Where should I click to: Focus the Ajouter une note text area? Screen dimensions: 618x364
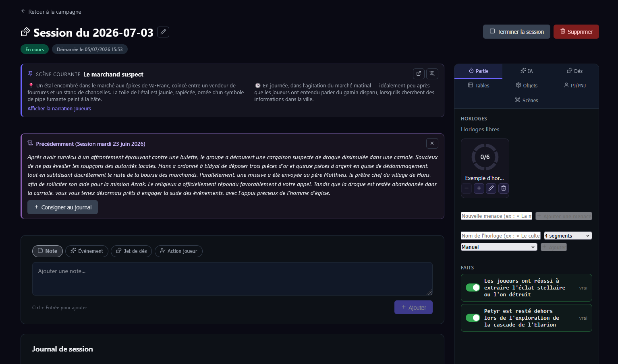(232, 279)
